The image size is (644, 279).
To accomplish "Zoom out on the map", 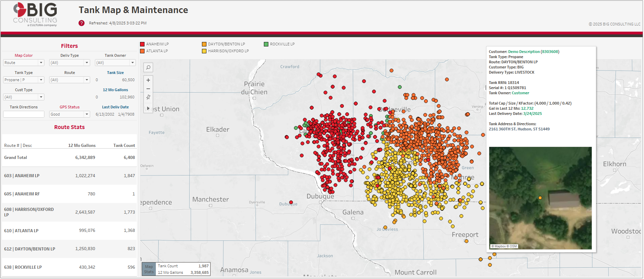I will point(148,89).
